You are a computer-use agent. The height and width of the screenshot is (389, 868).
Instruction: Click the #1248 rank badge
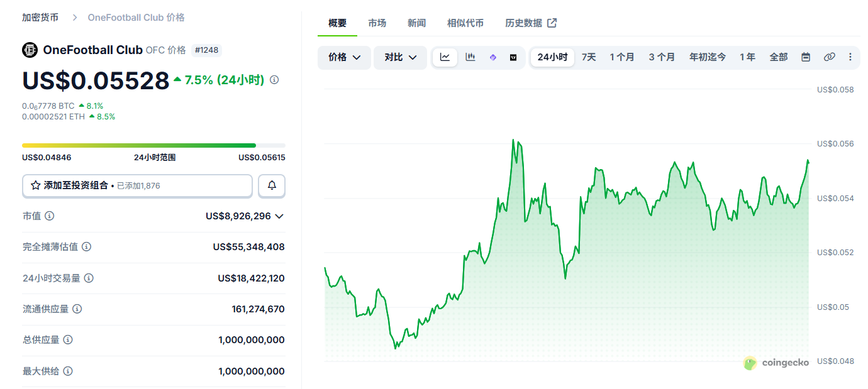click(x=206, y=50)
